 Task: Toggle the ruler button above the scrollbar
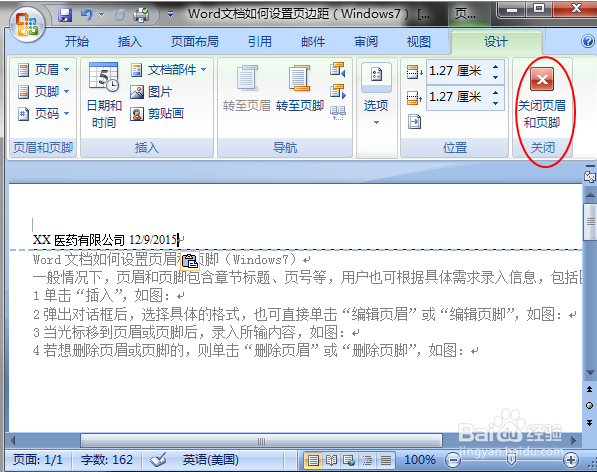pos(590,176)
